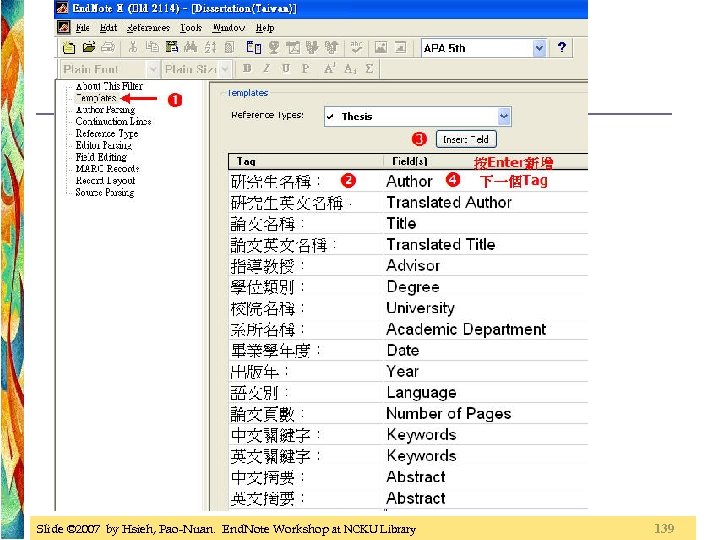
Task: Click the Sigma symbol font icon
Action: click(369, 69)
